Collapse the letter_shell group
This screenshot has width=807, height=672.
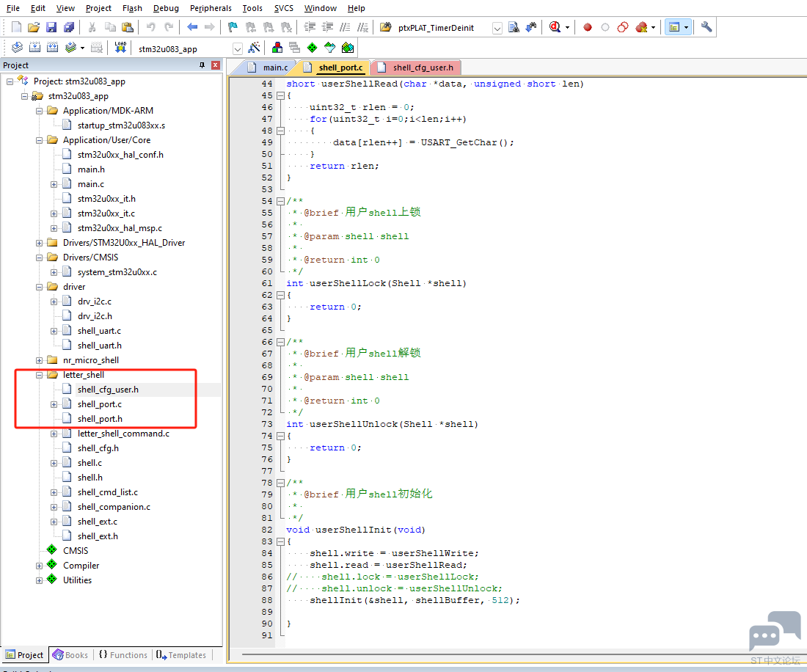[x=39, y=375]
